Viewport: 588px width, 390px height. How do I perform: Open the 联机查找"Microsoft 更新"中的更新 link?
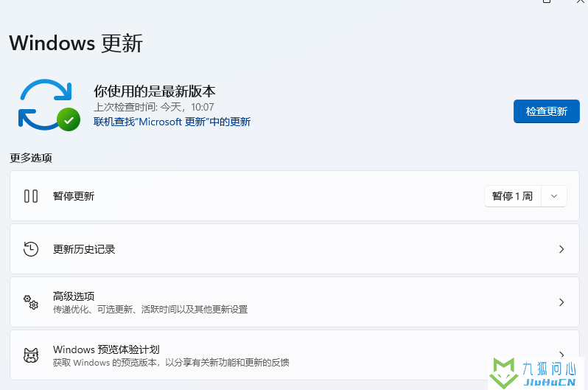point(172,122)
